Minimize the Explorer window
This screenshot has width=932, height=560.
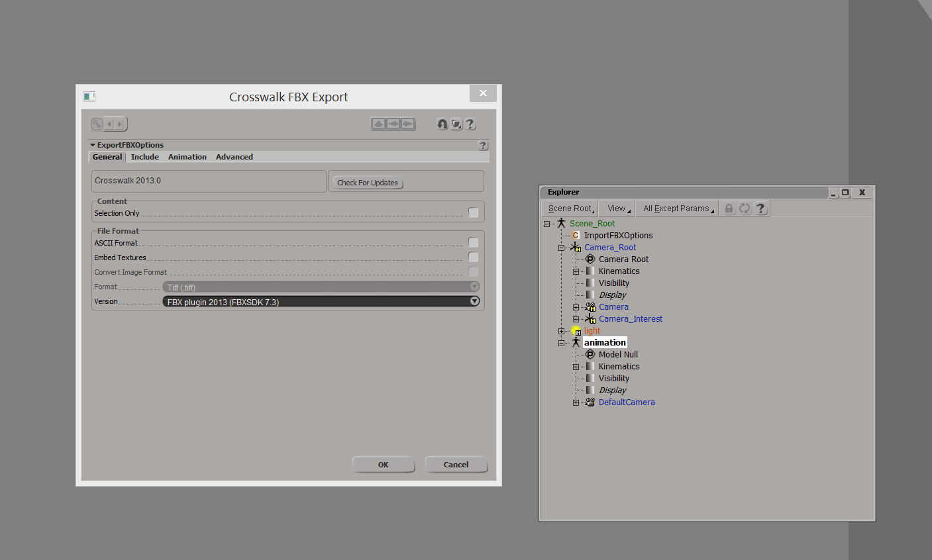point(833,193)
